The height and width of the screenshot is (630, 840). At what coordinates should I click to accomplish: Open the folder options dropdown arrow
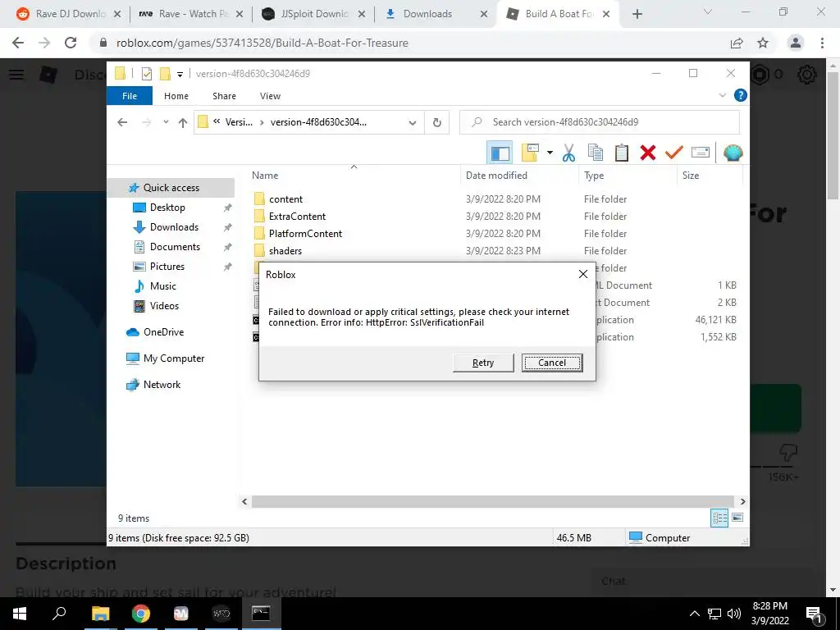point(550,153)
